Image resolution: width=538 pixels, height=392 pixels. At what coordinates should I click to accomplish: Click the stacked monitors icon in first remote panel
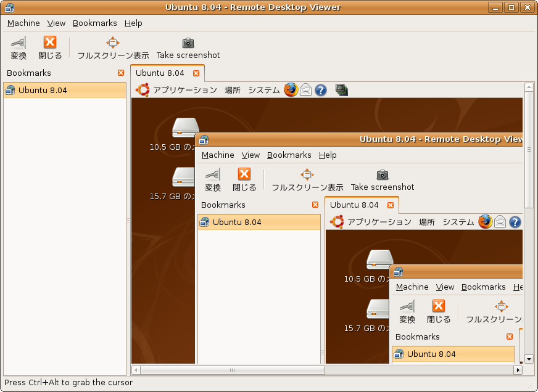click(x=342, y=90)
